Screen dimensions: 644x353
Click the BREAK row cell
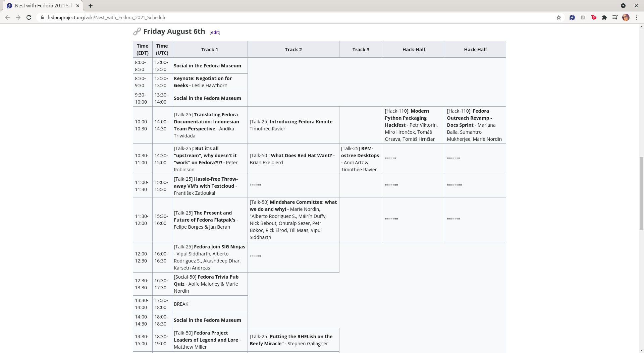pos(210,304)
